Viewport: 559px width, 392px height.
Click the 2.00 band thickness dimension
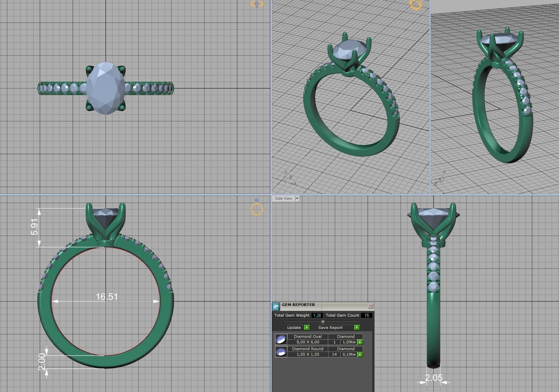[42, 362]
